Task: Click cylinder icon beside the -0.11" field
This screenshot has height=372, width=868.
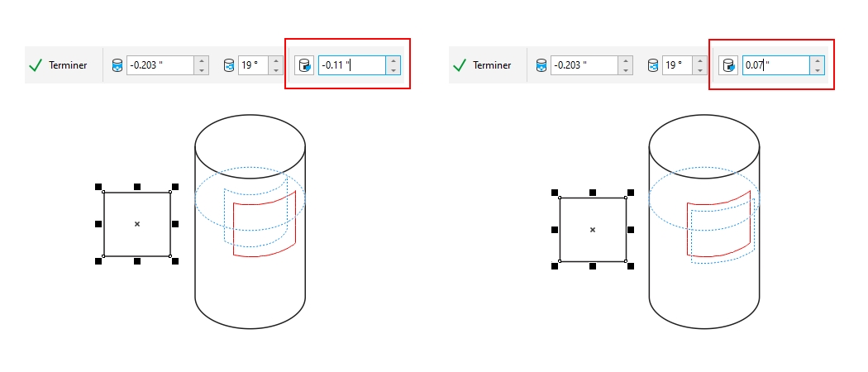Action: point(304,65)
